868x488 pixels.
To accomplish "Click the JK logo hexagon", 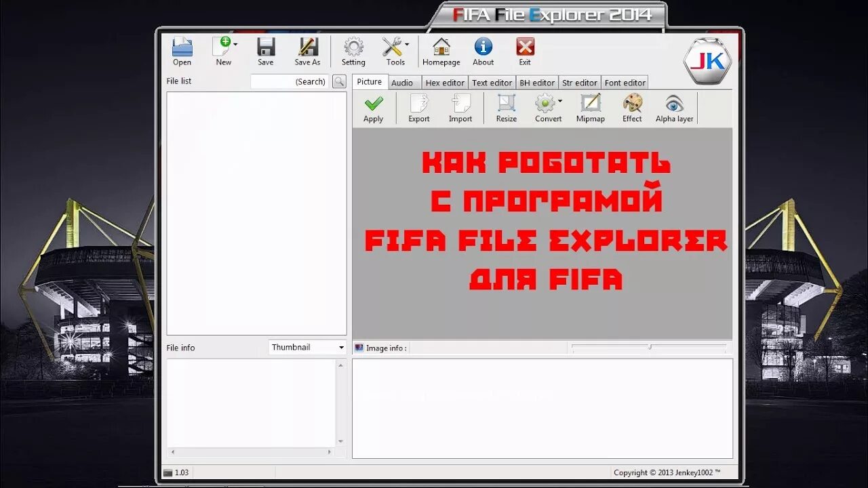I will coord(707,60).
